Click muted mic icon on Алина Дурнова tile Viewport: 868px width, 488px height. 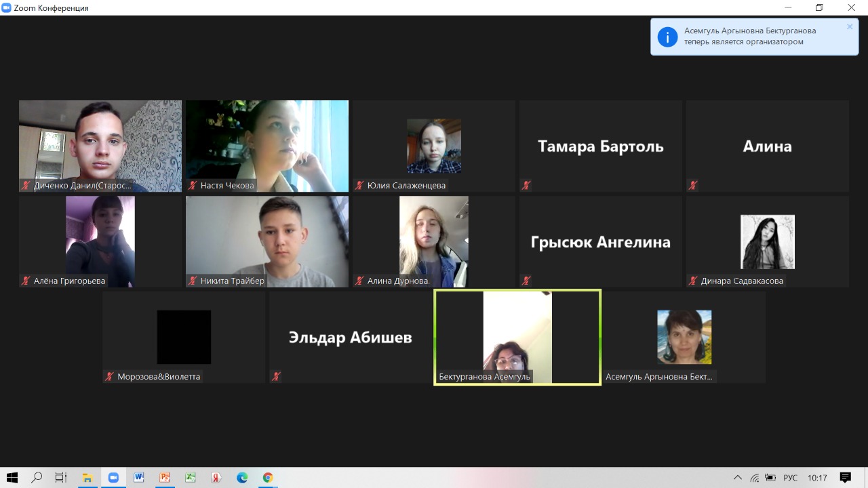coord(359,281)
